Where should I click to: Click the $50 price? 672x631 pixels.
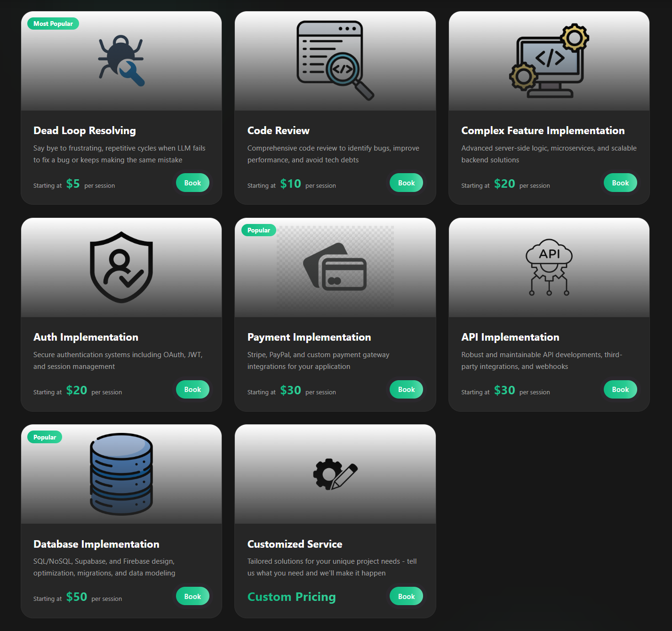click(77, 597)
